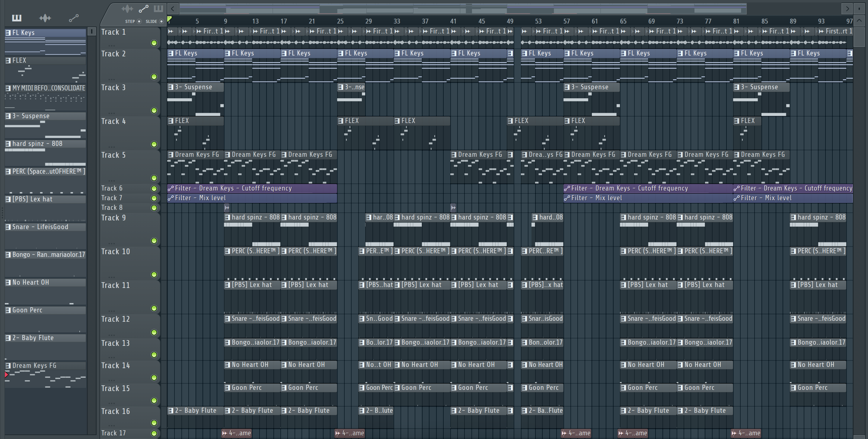Click the Goon Perc picker icon
This screenshot has width=868, height=439.
point(8,310)
